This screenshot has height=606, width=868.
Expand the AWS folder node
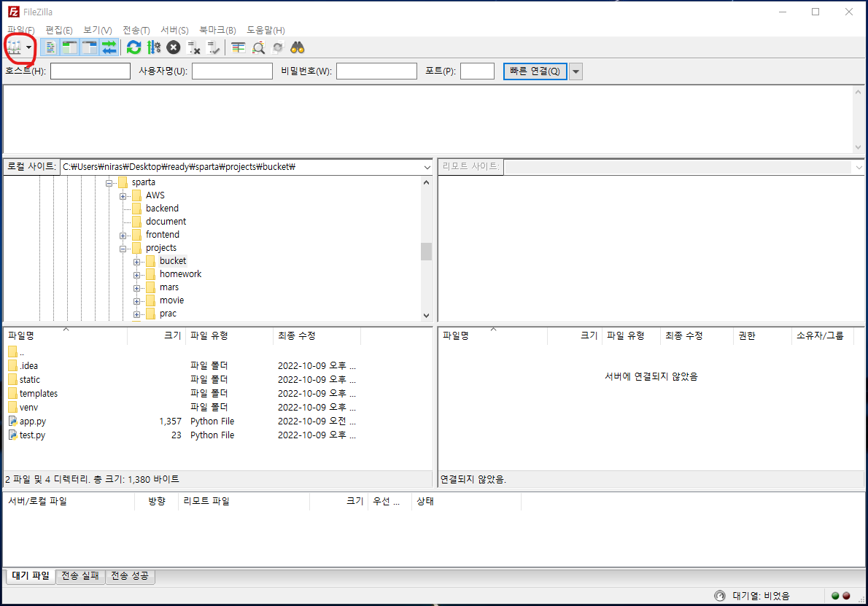click(x=123, y=196)
